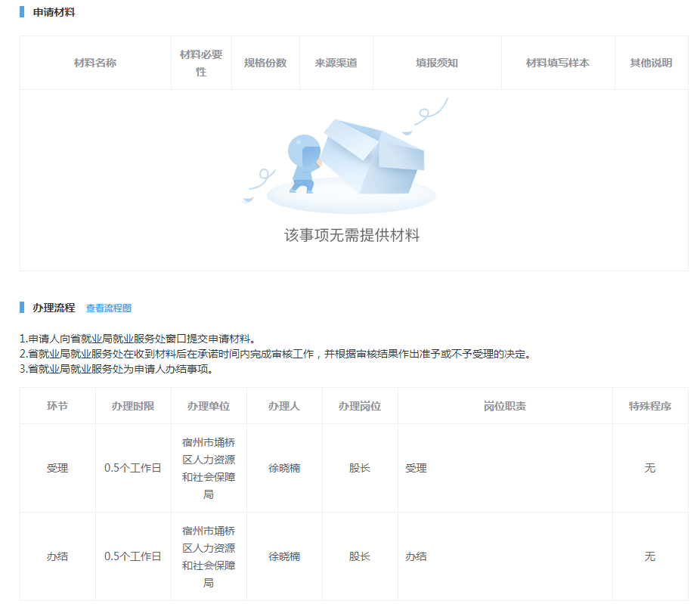Click 受理 in the 环节 column
Viewport: 700px width, 604px height.
[57, 468]
